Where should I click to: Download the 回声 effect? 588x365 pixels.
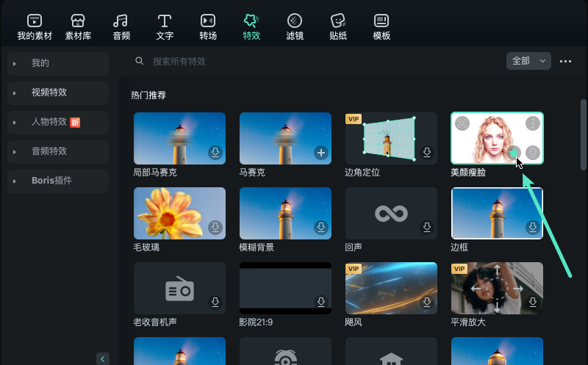tap(427, 228)
